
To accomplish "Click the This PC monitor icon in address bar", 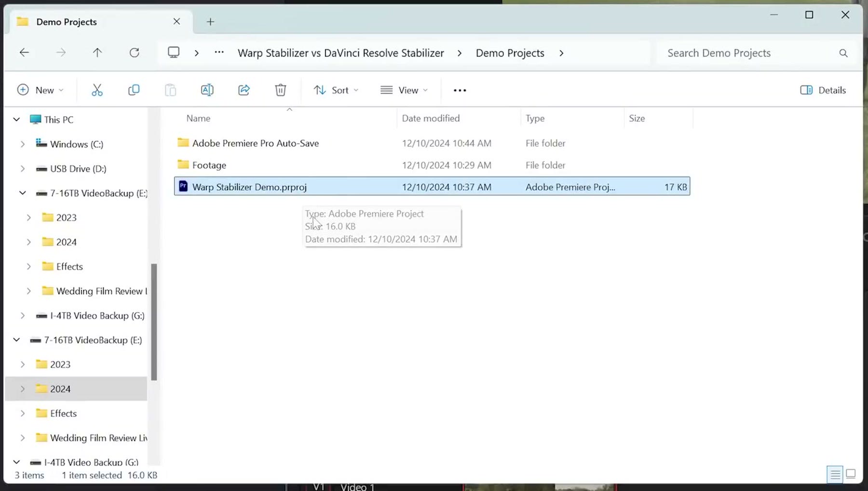I will [x=174, y=52].
